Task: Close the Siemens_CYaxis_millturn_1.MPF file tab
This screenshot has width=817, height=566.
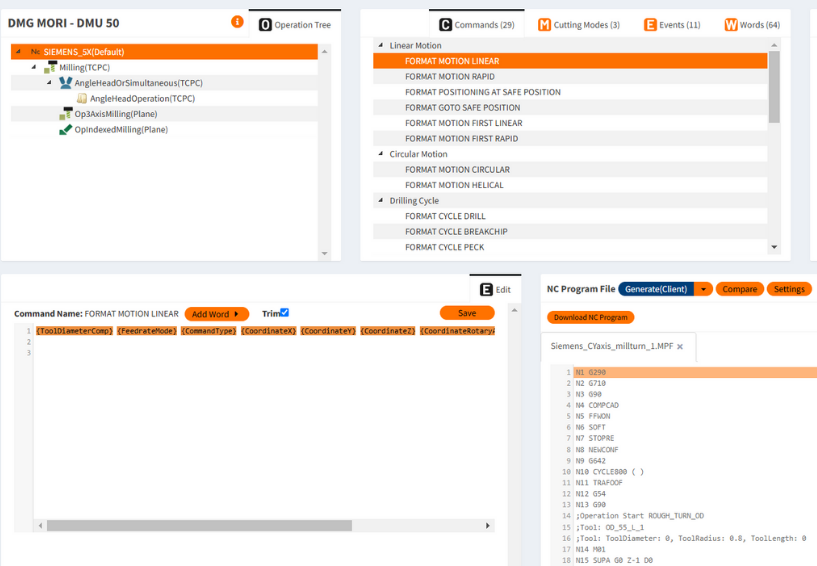Action: 680,347
